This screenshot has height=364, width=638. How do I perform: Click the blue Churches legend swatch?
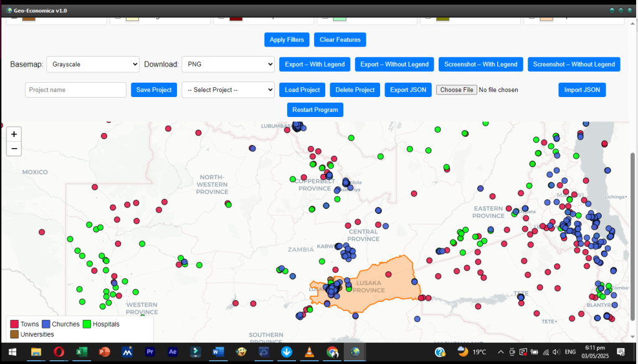coord(45,324)
